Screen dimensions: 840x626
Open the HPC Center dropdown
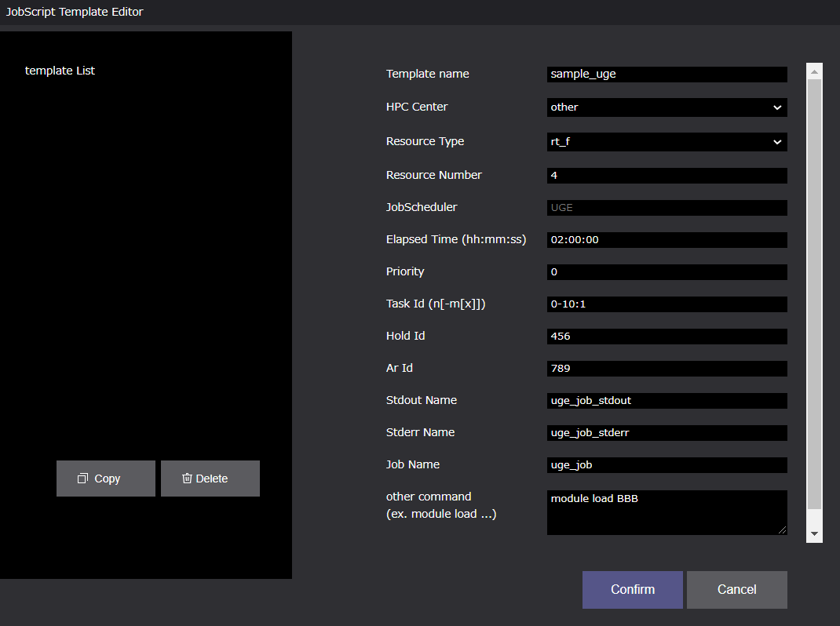point(667,107)
